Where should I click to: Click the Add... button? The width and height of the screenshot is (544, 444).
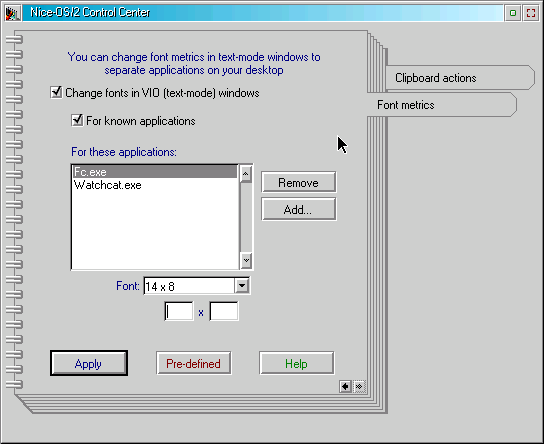298,210
